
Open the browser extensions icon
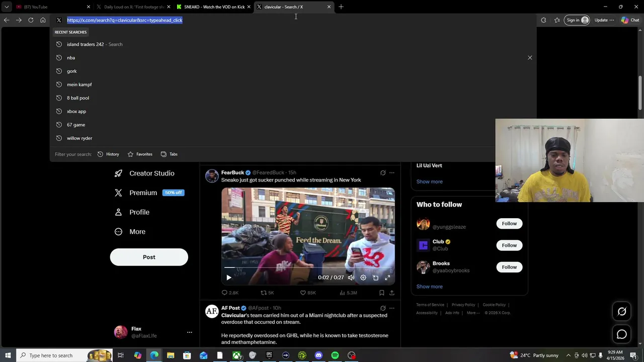tap(543, 20)
